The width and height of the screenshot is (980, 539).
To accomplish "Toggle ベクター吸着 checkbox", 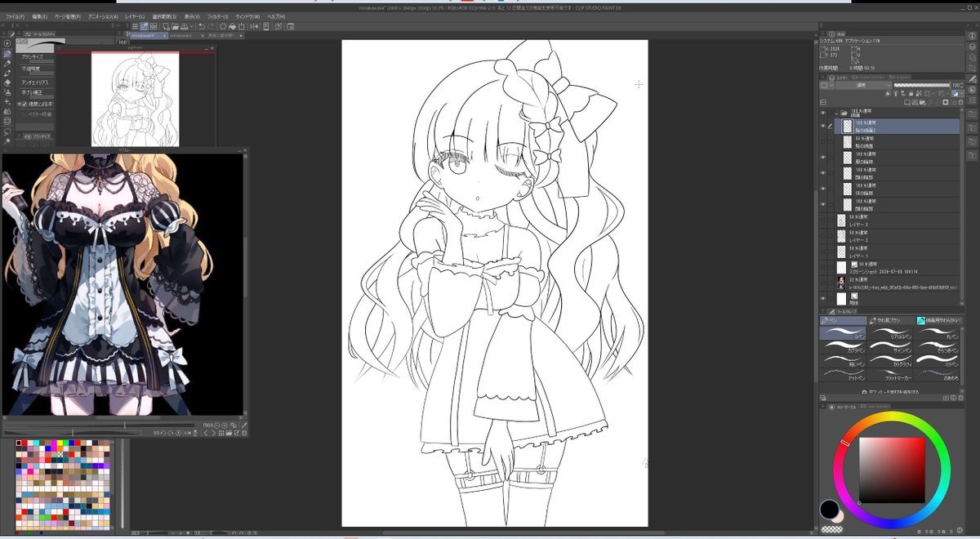I will (24, 114).
